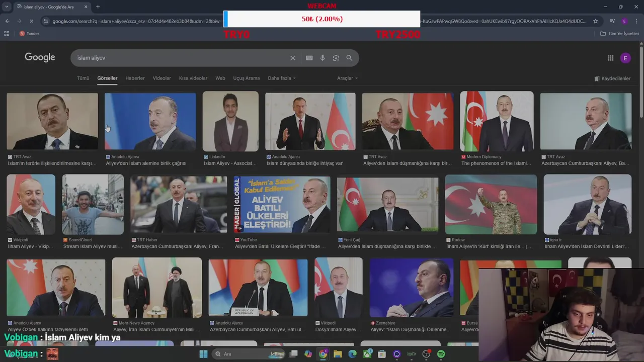This screenshot has width=644, height=362.
Task: Open the on-screen keyboard input tool
Action: 309,58
